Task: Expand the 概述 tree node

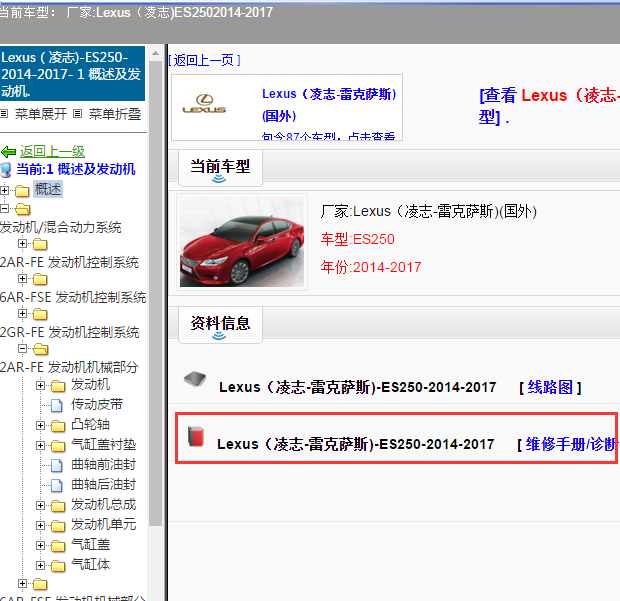Action: [x=4, y=191]
